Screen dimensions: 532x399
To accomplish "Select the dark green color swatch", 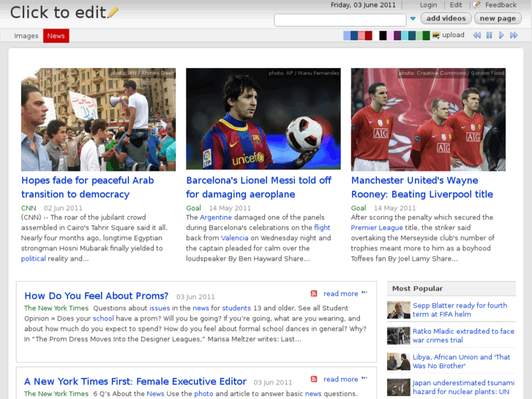I will 427,35.
